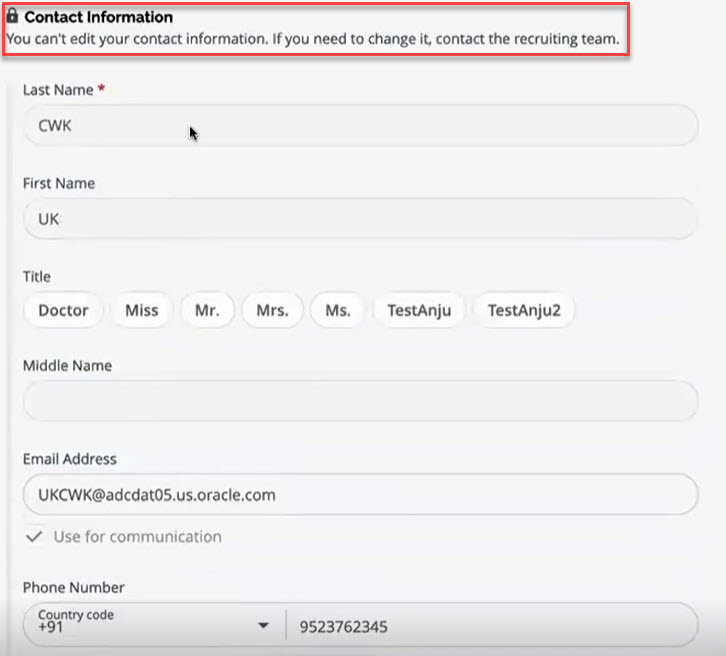Click the +91 country code value
Viewport: 726px width, 656px height.
(x=50, y=628)
